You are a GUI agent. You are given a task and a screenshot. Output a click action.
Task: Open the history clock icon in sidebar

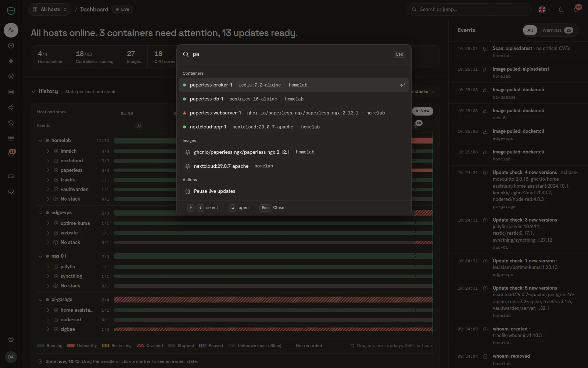coord(11,123)
